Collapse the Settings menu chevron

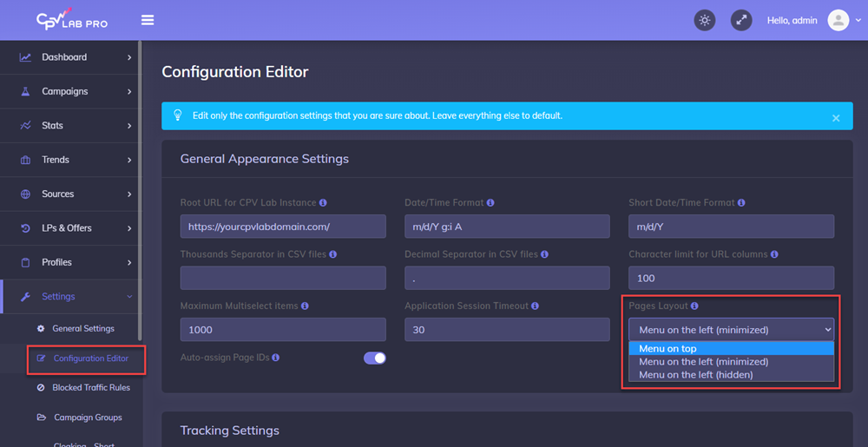(129, 297)
